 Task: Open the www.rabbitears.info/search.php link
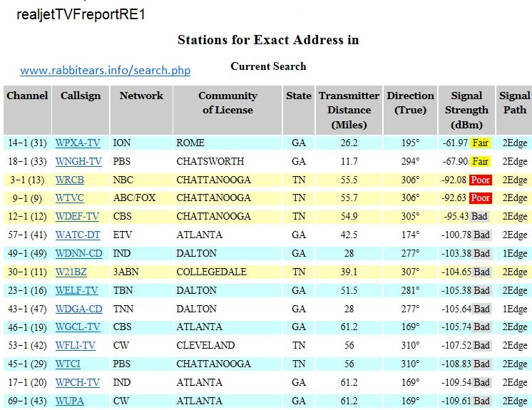click(x=105, y=71)
